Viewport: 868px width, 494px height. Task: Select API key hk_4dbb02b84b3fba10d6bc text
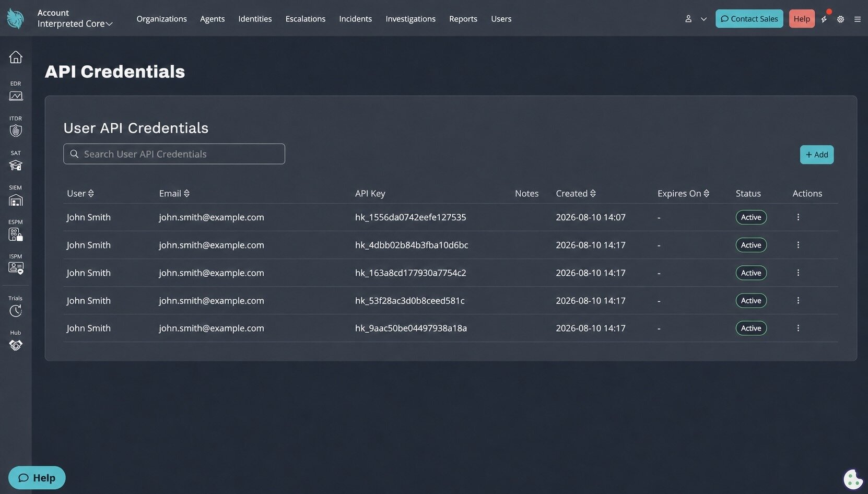[x=412, y=245]
